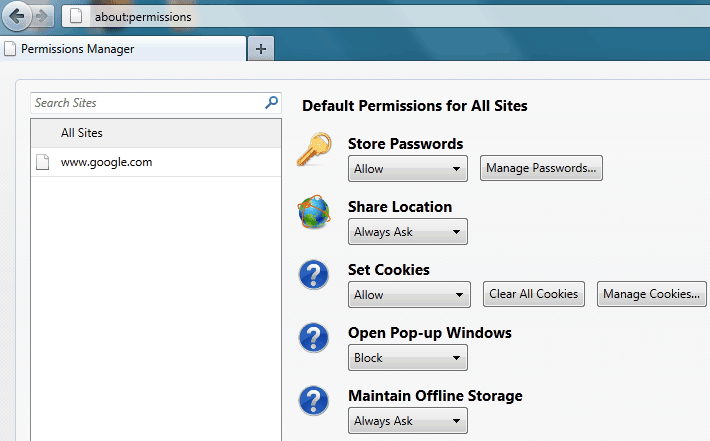
Task: Expand the Maintain Offline Storage dropdown
Action: [408, 420]
